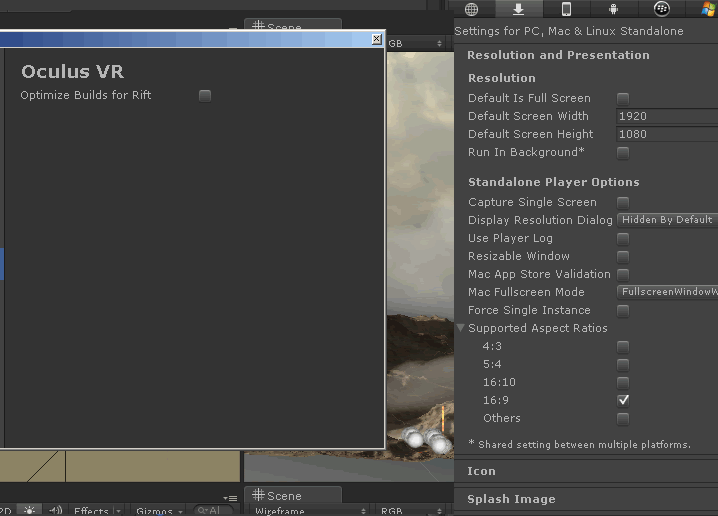This screenshot has width=718, height=516.
Task: Select the PC Mac Linux Standalone platform tab
Action: coord(518,9)
